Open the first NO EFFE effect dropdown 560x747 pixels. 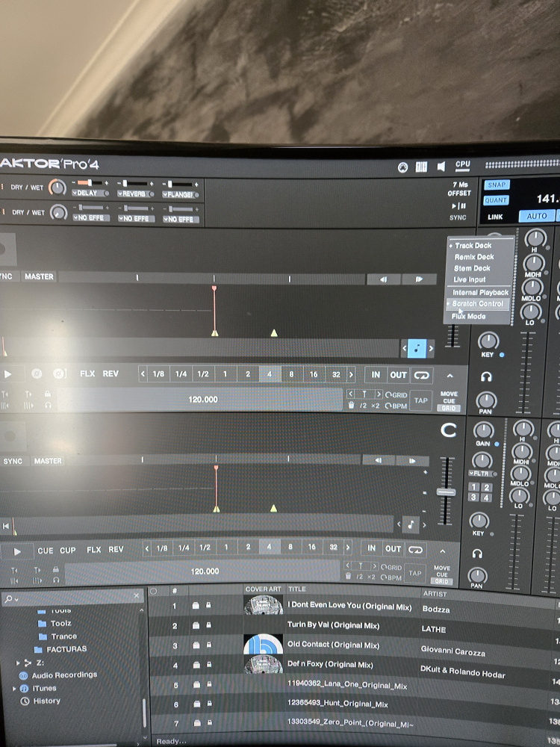click(90, 217)
